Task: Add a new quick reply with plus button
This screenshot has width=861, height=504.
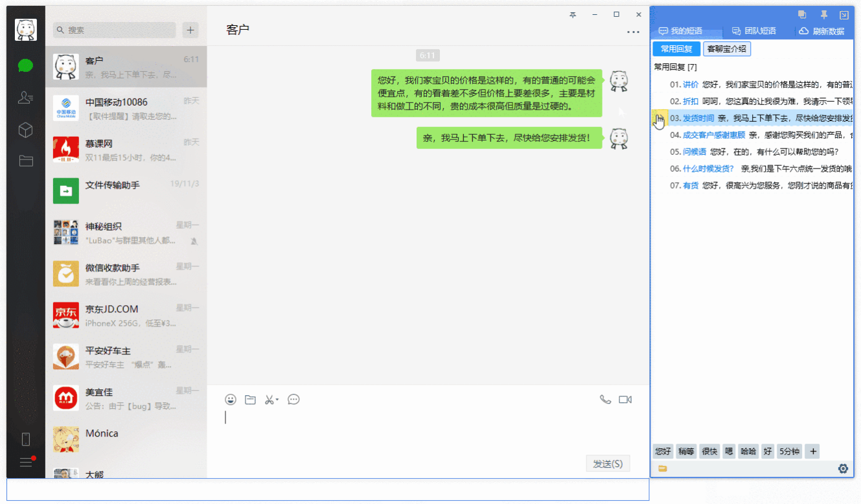Action: click(813, 452)
